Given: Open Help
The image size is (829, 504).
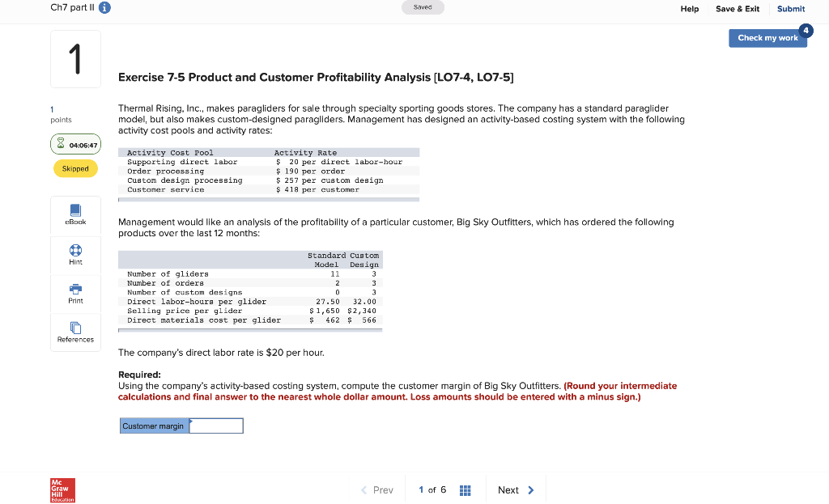Looking at the screenshot, I should tap(690, 9).
